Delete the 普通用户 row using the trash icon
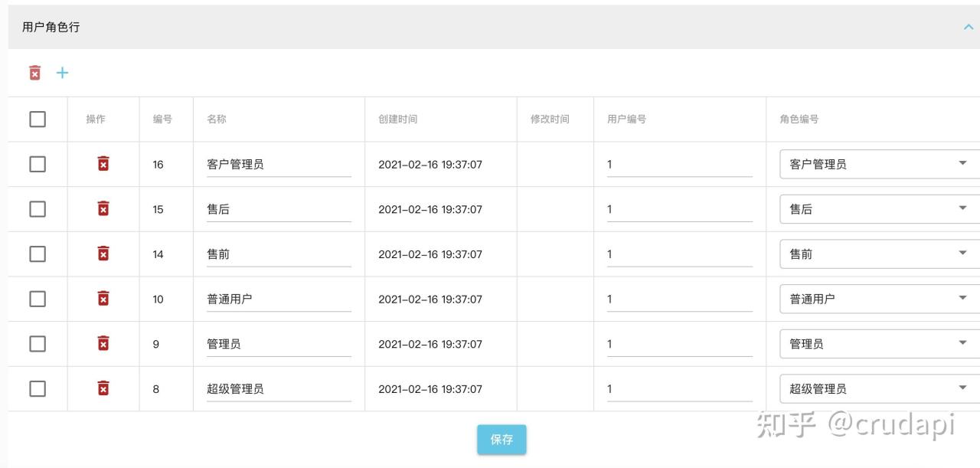 (103, 299)
